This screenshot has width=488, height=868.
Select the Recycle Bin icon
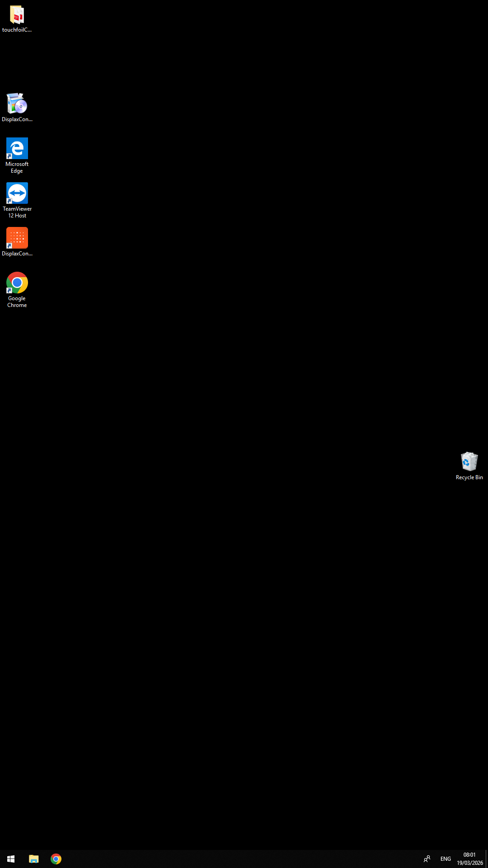(x=469, y=462)
